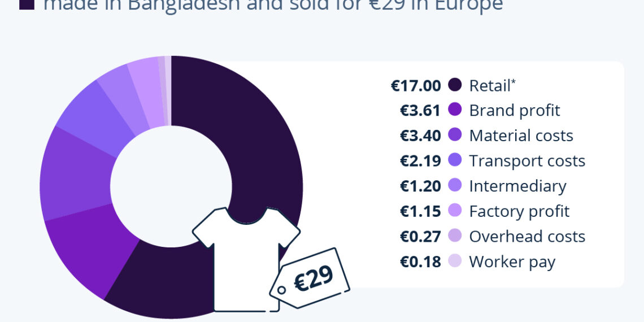Select the Transport costs legend dot
This screenshot has height=322, width=644.
pyautogui.click(x=455, y=160)
